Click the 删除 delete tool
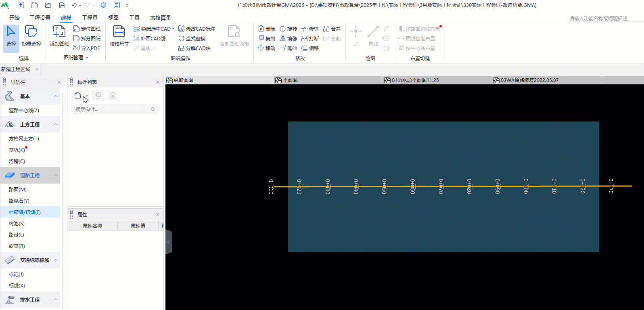644x310 pixels. click(x=266, y=29)
